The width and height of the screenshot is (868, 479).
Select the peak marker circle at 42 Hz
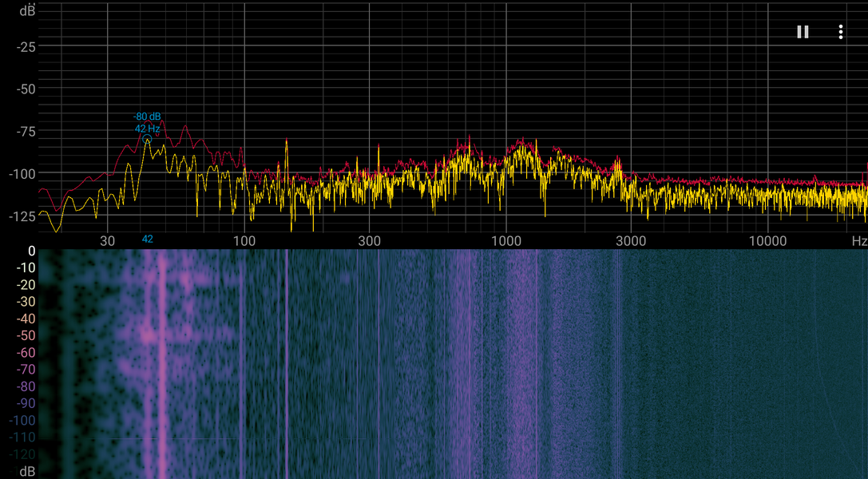pyautogui.click(x=147, y=140)
